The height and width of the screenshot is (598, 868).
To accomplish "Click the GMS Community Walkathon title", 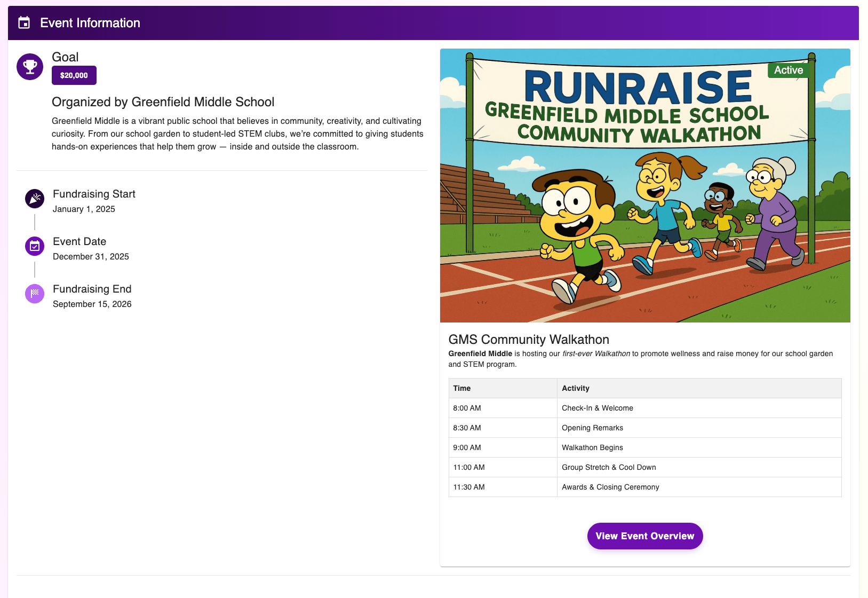I will coord(529,340).
